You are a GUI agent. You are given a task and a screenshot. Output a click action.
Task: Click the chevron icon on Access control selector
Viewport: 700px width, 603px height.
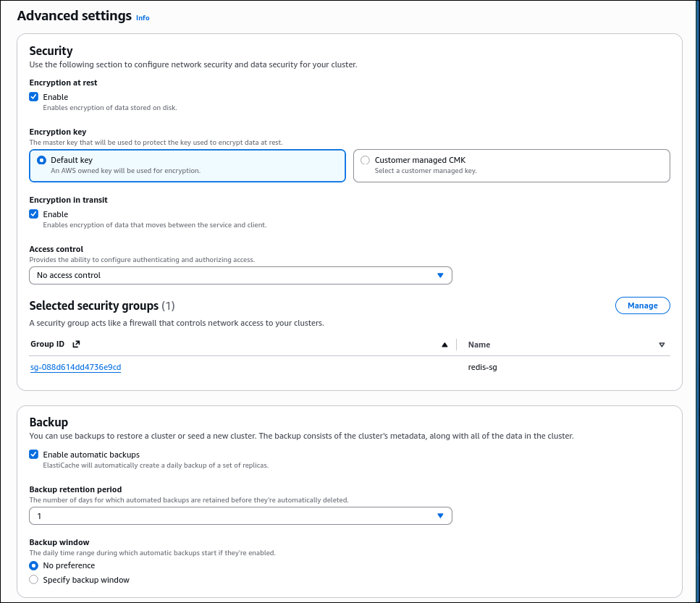(440, 275)
